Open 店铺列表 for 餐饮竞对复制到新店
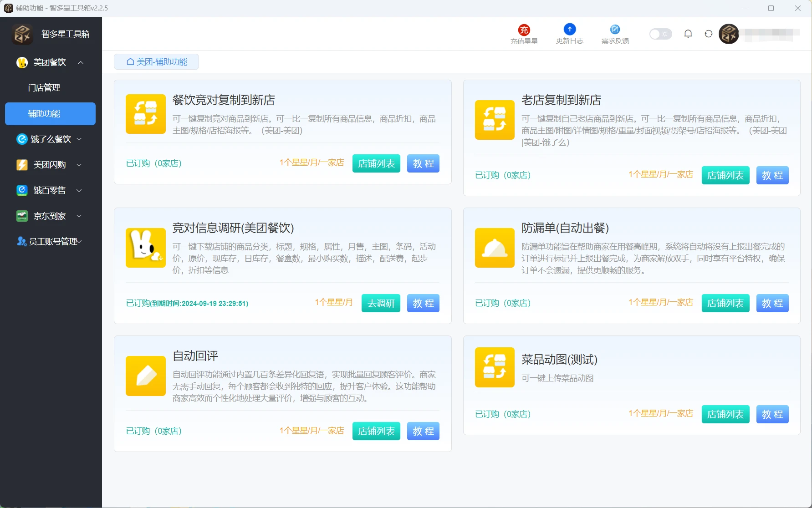Screen dimensions: 812x508 pyautogui.click(x=376, y=163)
